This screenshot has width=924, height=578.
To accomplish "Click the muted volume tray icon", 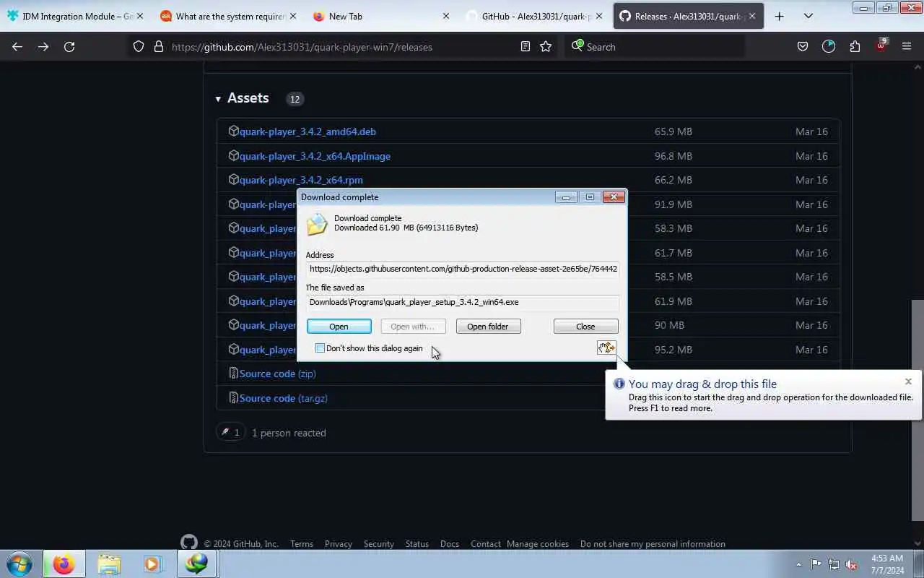I will (x=852, y=565).
